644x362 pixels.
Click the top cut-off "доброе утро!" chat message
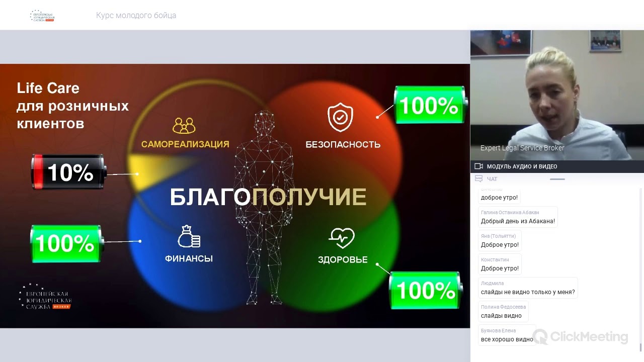click(x=499, y=197)
